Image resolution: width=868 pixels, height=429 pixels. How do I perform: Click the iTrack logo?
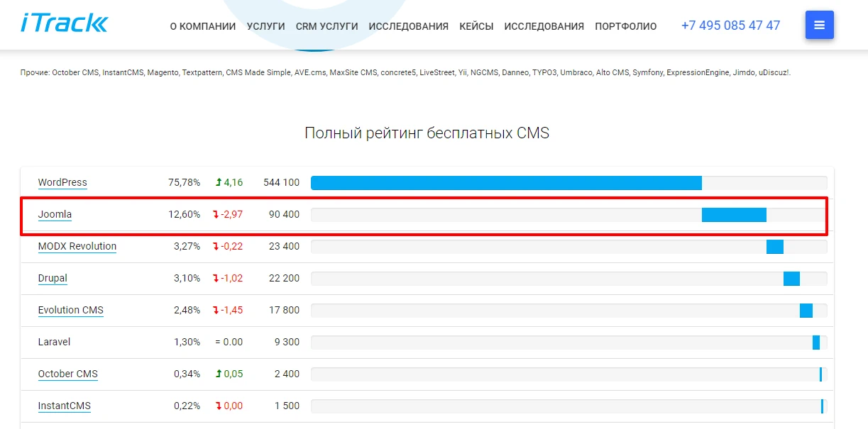[x=64, y=23]
